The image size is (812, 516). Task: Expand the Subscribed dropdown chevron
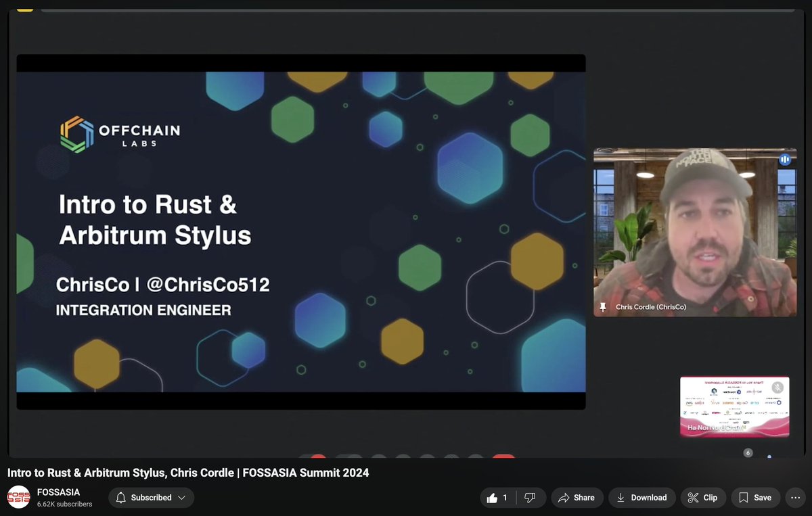[x=181, y=498]
